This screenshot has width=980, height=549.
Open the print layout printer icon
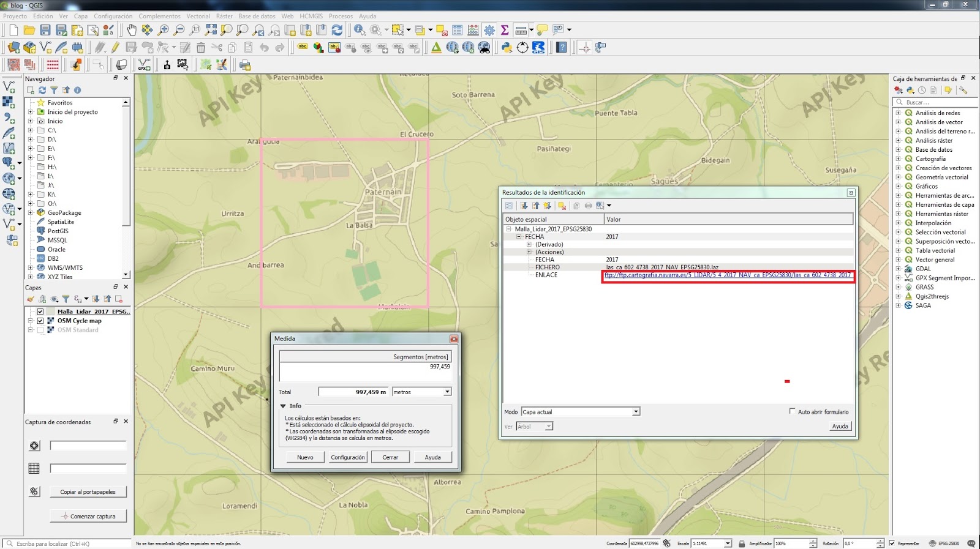pyautogui.click(x=245, y=65)
